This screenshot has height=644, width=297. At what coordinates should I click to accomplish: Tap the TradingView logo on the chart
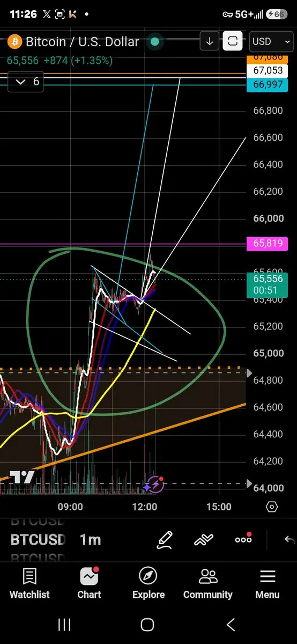pos(22,477)
